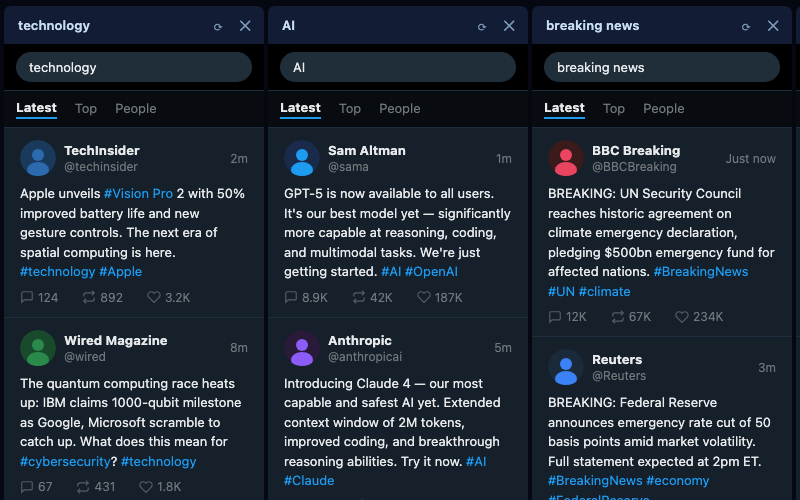Viewport: 800px width, 500px height.
Task: Like TechInsider's Vision Pro tweet
Action: (x=169, y=297)
